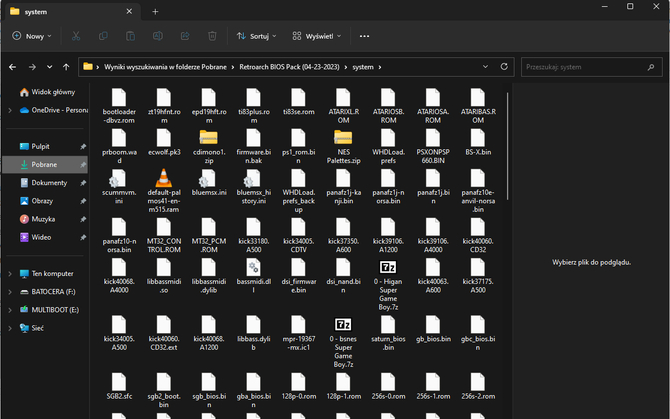Select the dsi_firmware.bin file
The height and width of the screenshot is (419, 670).
coord(298,276)
